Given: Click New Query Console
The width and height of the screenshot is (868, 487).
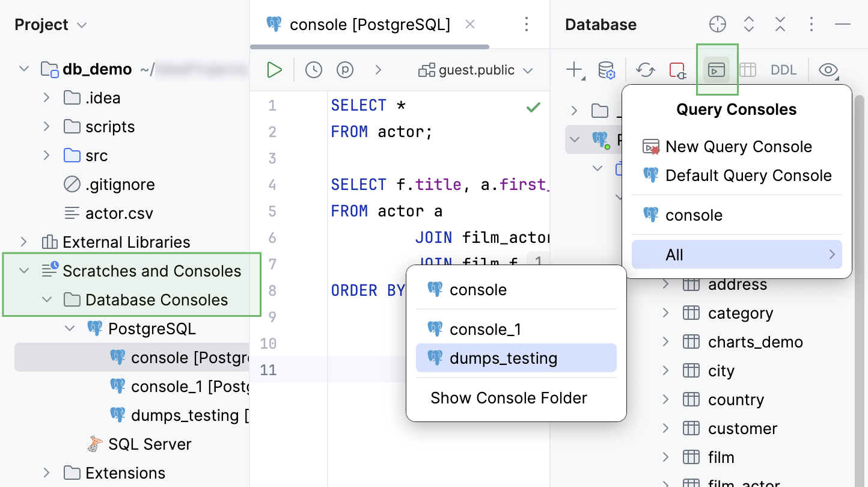Looking at the screenshot, I should (738, 146).
